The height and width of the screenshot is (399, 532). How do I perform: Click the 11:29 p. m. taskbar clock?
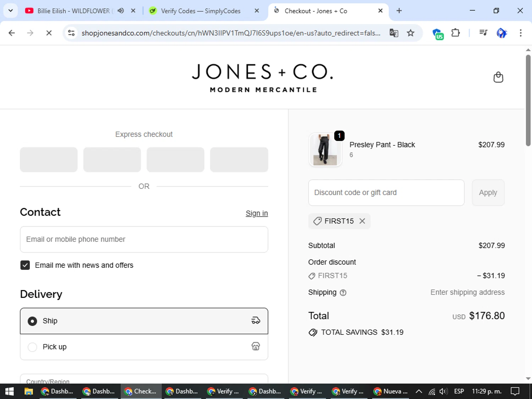[487, 391]
